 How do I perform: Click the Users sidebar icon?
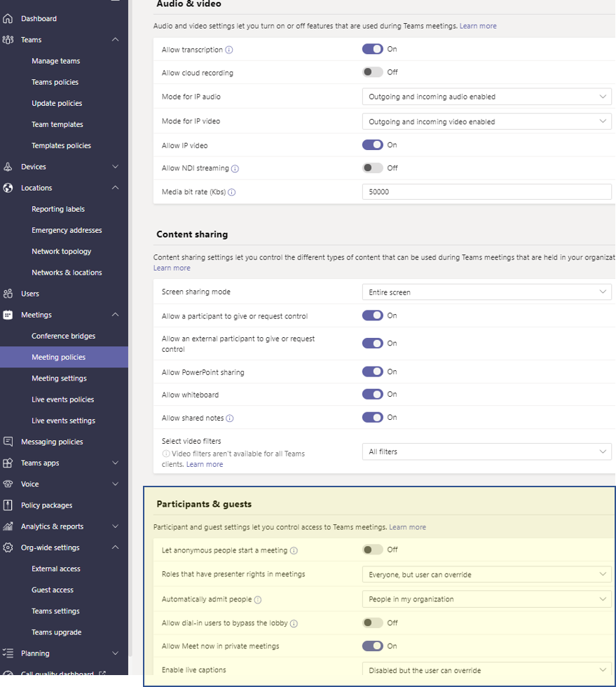click(11, 293)
